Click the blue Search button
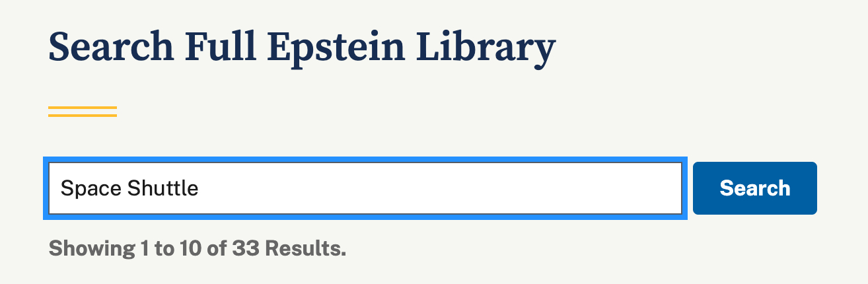 (x=754, y=188)
